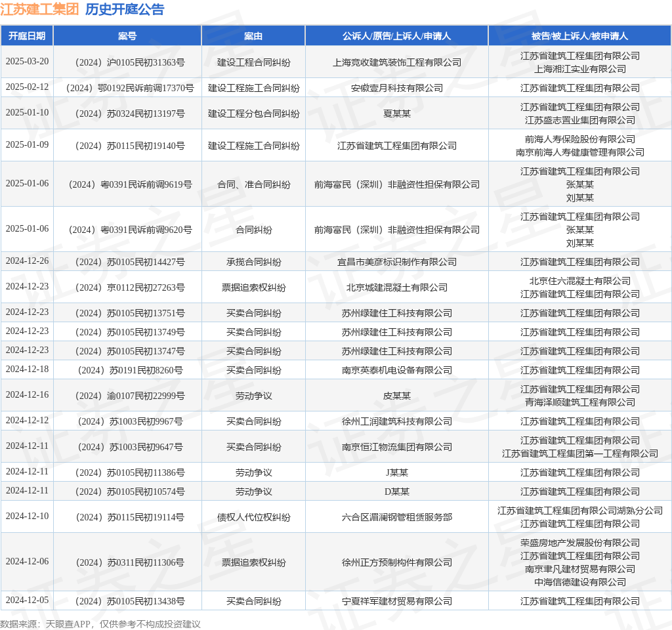Click the 江苏建工集团 title text
The height and width of the screenshot is (630, 672).
pyautogui.click(x=39, y=9)
